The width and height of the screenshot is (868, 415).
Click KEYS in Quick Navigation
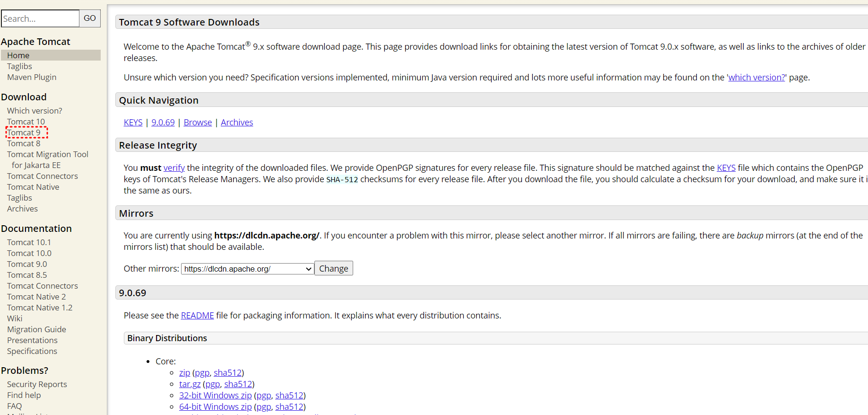click(133, 122)
